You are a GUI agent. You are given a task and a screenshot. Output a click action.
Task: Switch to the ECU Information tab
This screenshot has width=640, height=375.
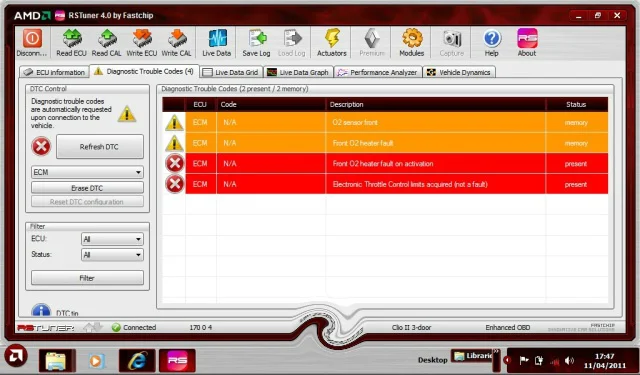pos(54,72)
